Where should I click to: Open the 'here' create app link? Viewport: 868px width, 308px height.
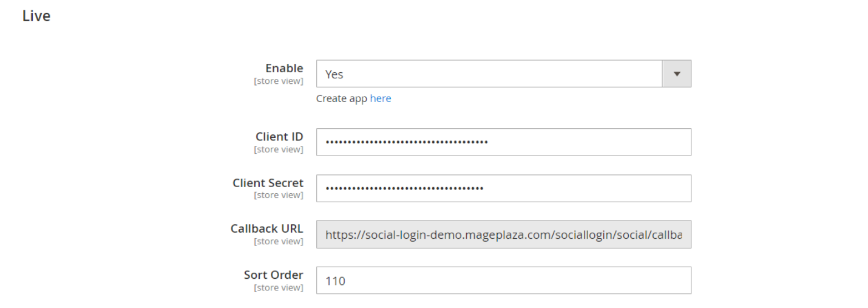(381, 98)
